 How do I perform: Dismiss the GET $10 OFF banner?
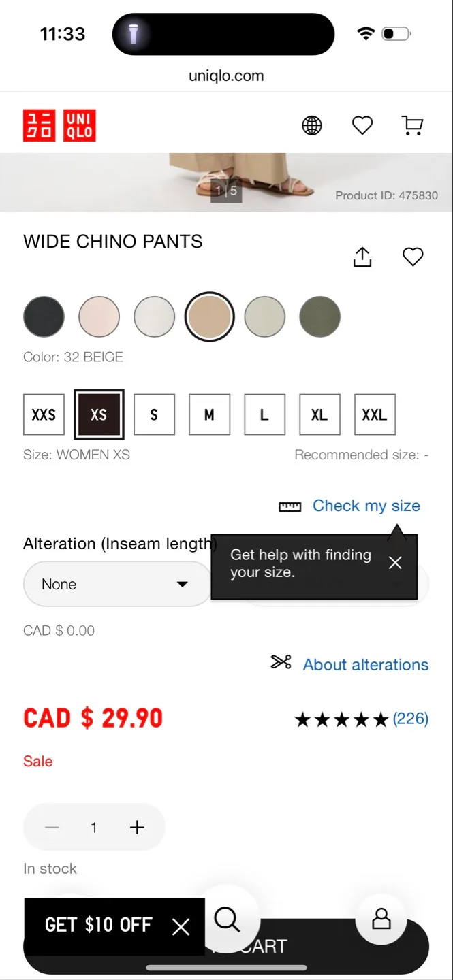[181, 926]
